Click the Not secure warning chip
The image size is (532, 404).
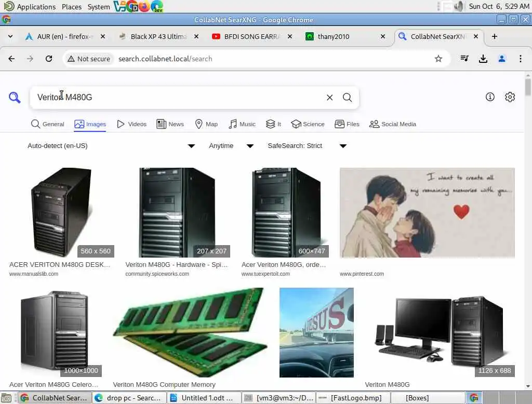[89, 59]
